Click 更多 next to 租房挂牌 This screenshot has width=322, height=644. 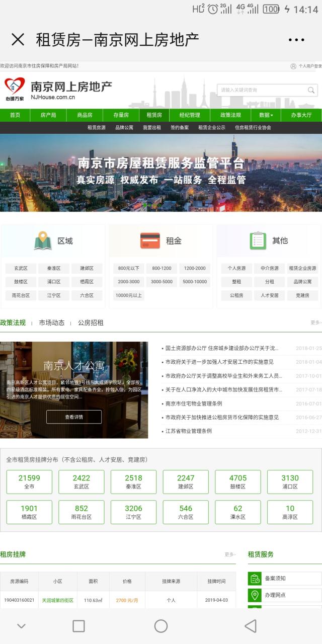click(230, 554)
